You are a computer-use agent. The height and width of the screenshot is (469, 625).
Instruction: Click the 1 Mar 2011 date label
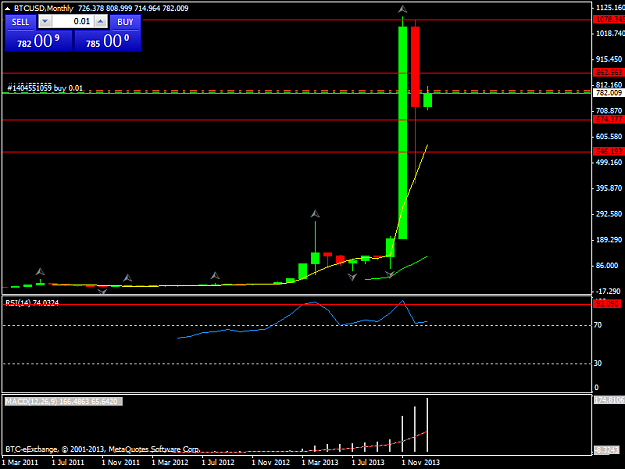(20, 462)
